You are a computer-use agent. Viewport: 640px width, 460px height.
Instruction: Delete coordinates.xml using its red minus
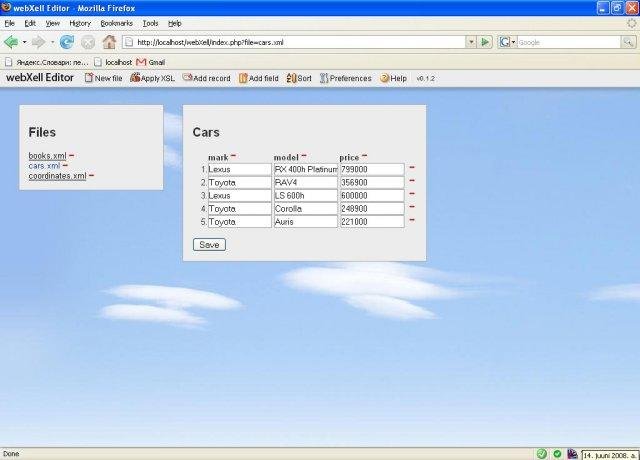(x=91, y=175)
